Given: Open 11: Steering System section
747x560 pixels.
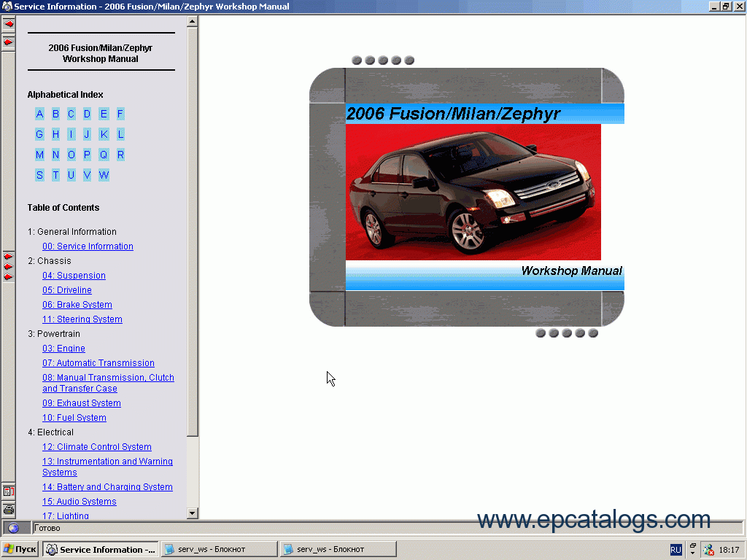Looking at the screenshot, I should tap(82, 319).
